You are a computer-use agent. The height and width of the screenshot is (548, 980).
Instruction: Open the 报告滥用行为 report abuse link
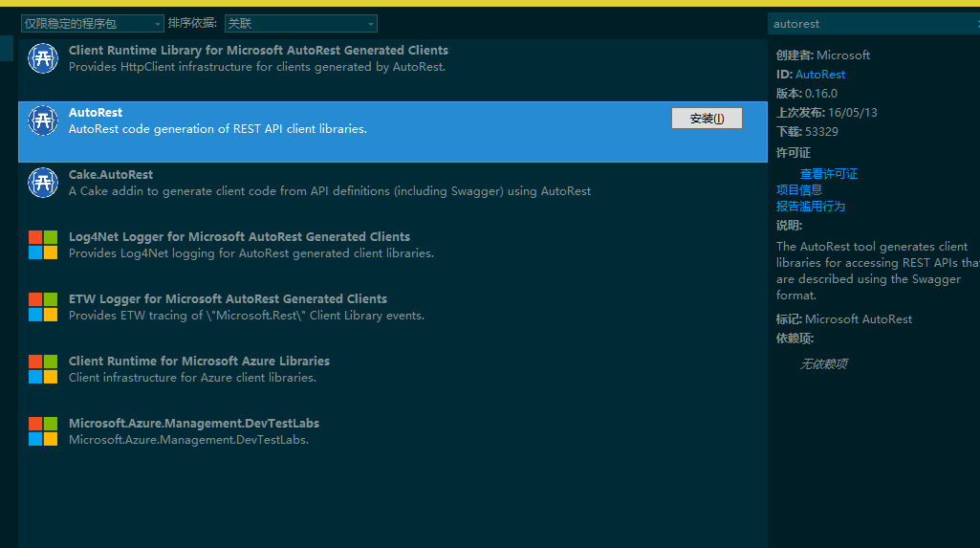tap(810, 207)
